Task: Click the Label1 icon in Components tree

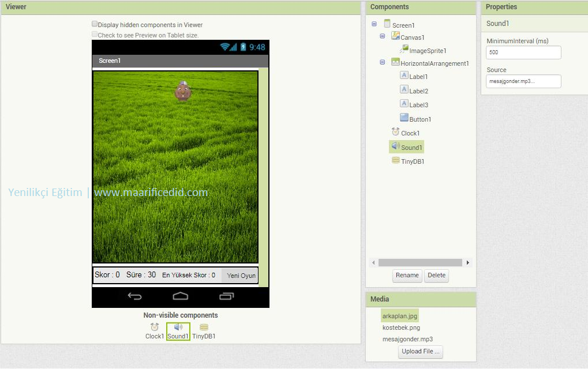Action: [404, 75]
